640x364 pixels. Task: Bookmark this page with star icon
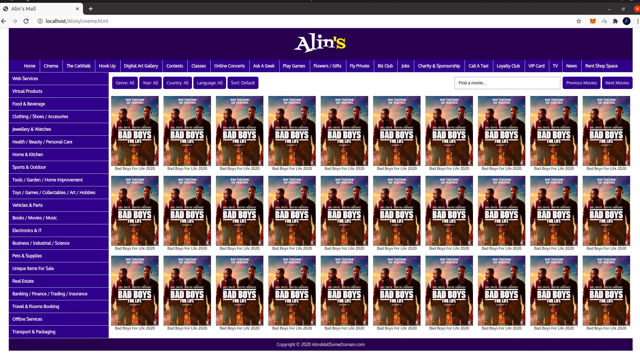coord(579,21)
